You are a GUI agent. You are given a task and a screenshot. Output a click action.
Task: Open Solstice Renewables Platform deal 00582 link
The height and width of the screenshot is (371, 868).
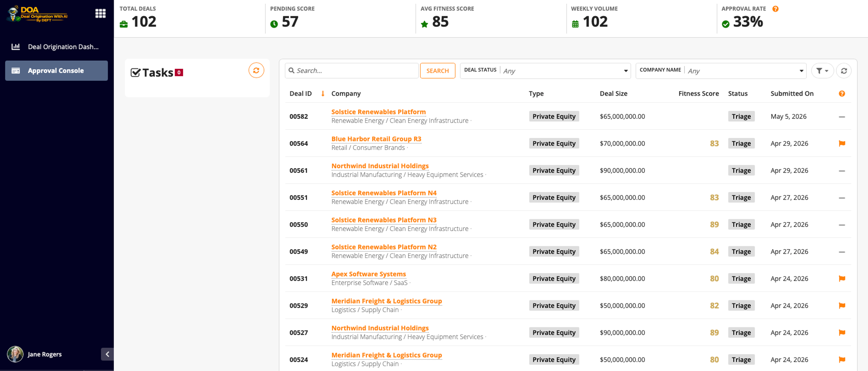click(378, 112)
